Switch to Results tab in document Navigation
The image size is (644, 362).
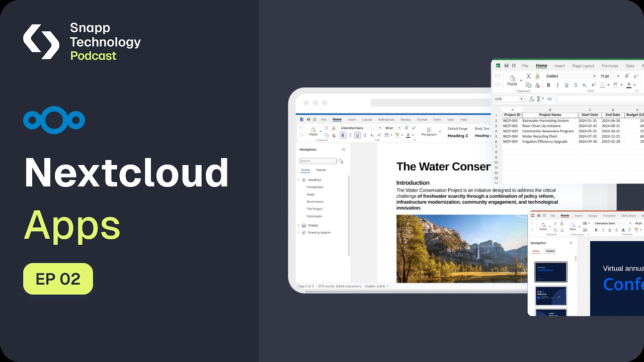click(x=321, y=170)
